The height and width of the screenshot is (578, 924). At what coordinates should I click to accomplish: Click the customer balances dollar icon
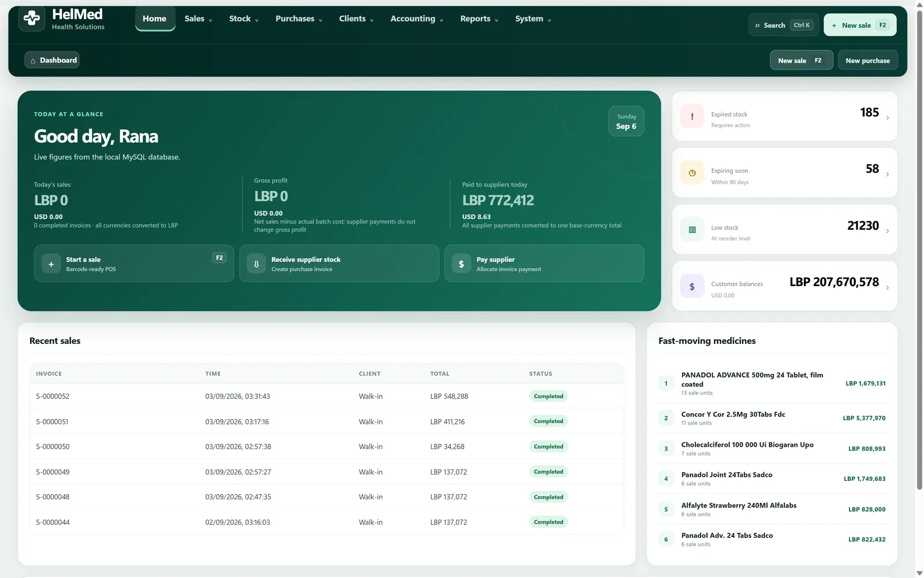coord(692,287)
